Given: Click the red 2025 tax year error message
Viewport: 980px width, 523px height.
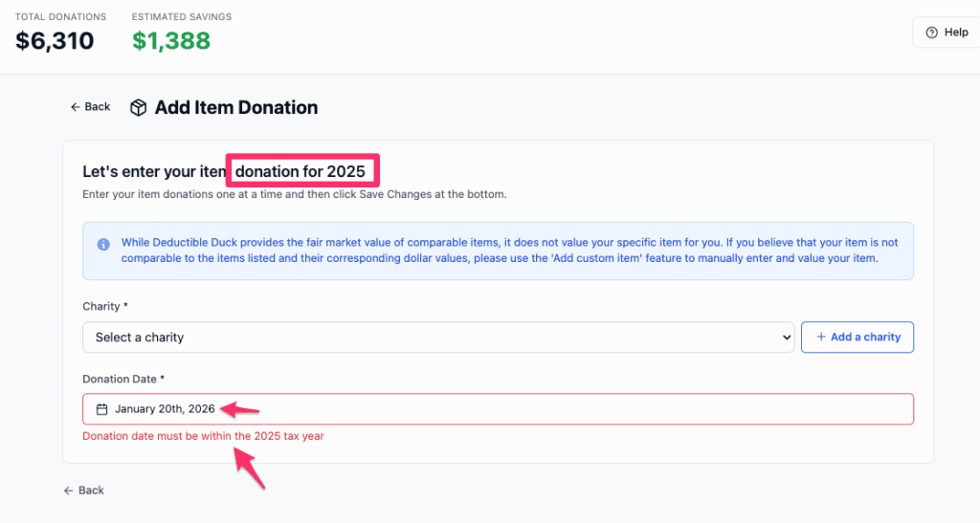Looking at the screenshot, I should (x=210, y=436).
